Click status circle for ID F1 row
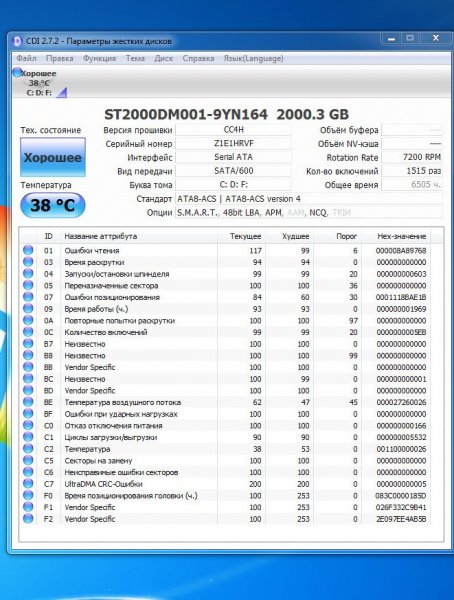This screenshot has height=600, width=454. point(28,507)
